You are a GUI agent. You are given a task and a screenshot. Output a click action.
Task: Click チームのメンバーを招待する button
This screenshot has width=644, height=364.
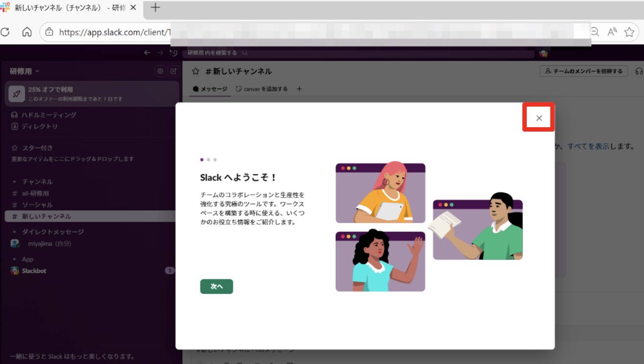click(583, 71)
